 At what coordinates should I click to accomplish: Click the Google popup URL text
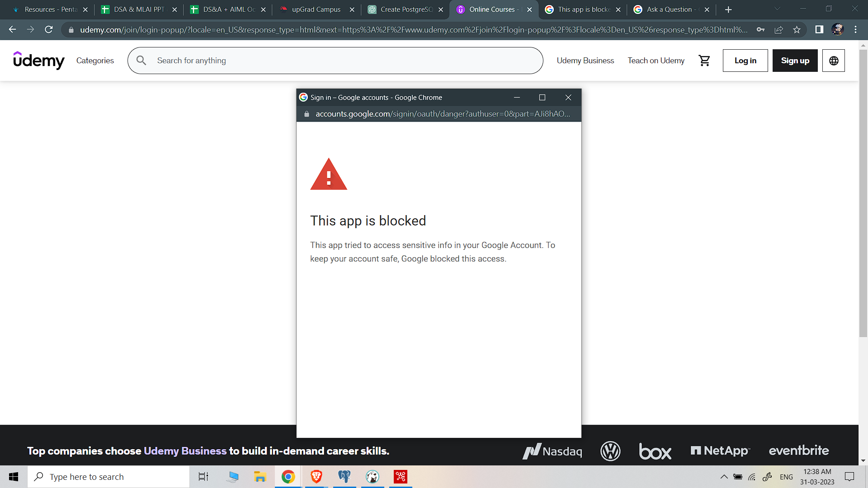tap(443, 114)
